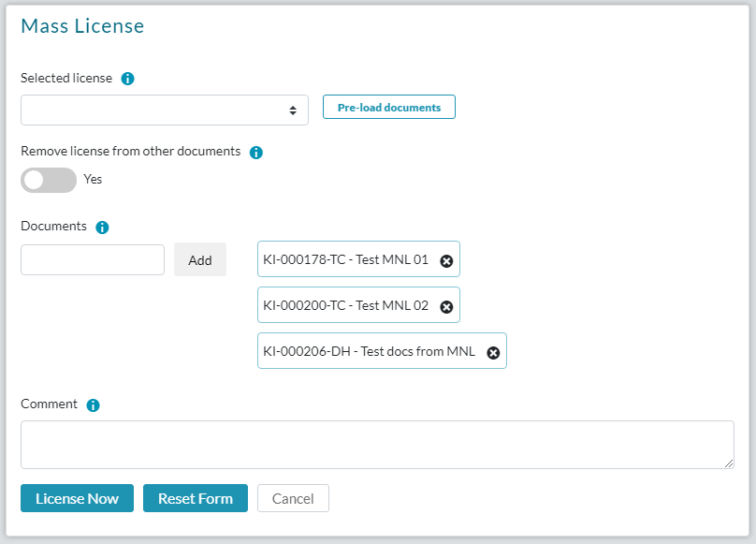756x544 pixels.
Task: Remove document KI-000206-DH Test docs from MNL
Action: [x=493, y=353]
